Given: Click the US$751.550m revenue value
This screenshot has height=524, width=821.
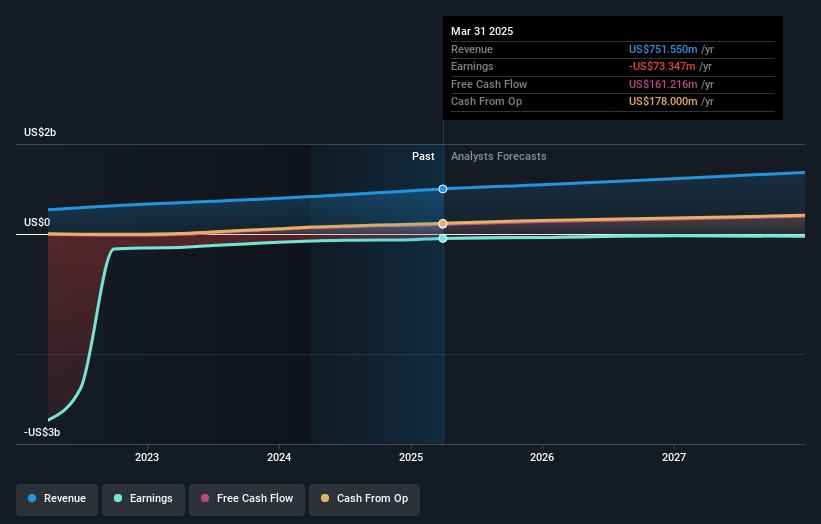Looking at the screenshot, I should (663, 49).
